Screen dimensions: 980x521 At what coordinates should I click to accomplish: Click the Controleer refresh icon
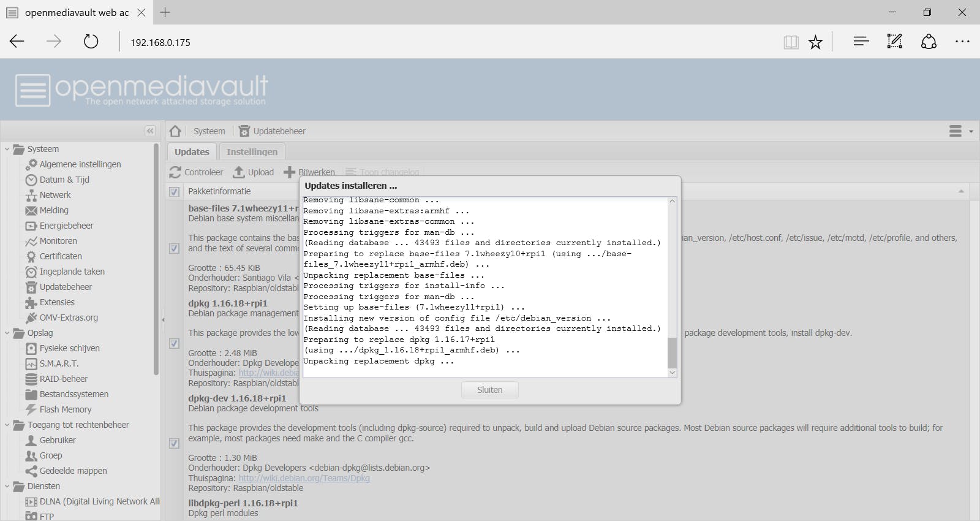pos(175,172)
